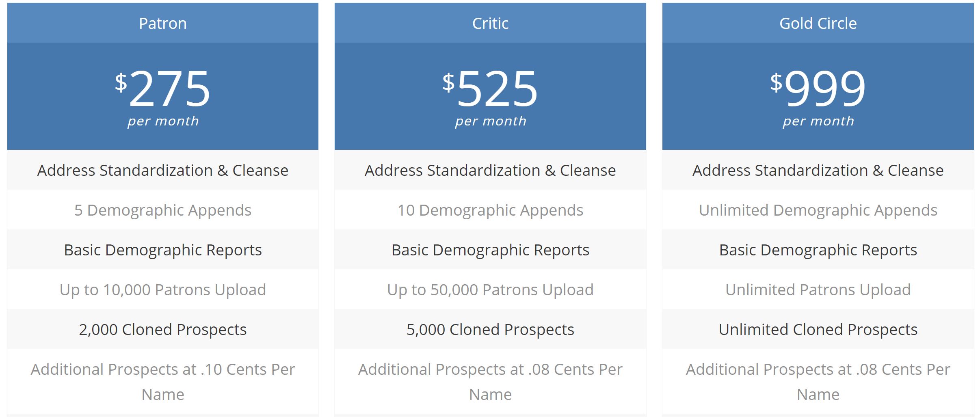Click the 2,000 Cloned Prospects row
Image resolution: width=980 pixels, height=417 pixels.
tap(162, 330)
